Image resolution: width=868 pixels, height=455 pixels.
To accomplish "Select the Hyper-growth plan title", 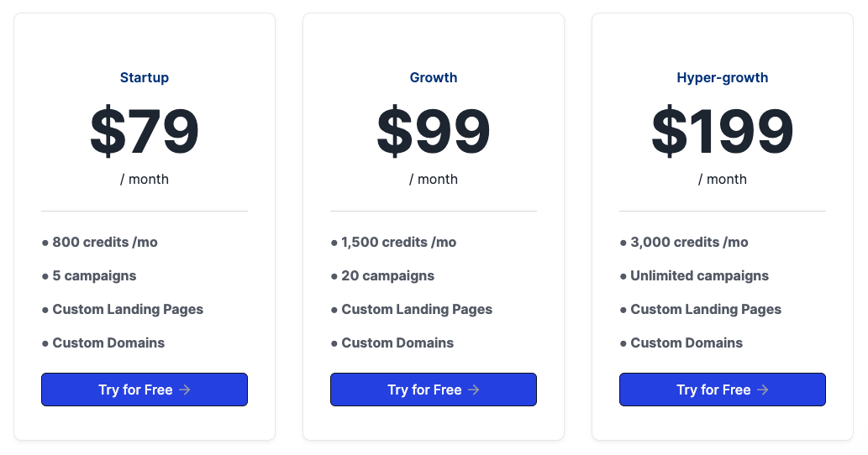I will tap(723, 78).
